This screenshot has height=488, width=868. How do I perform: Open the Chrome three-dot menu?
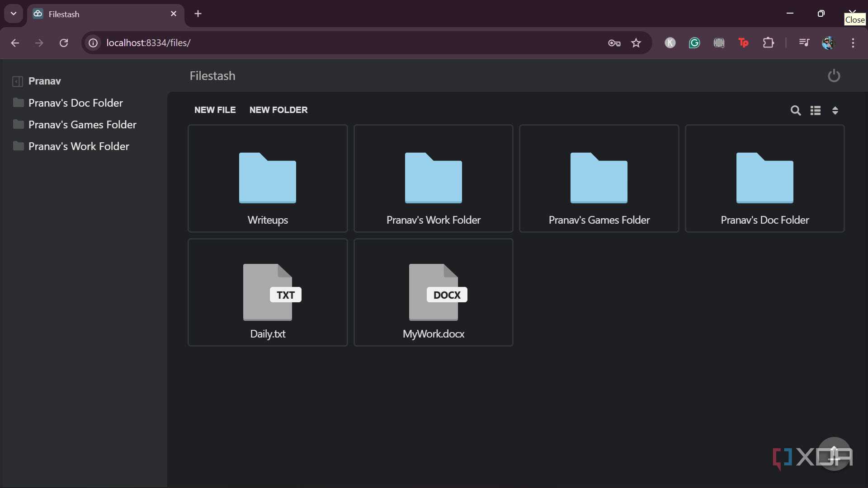pos(853,43)
